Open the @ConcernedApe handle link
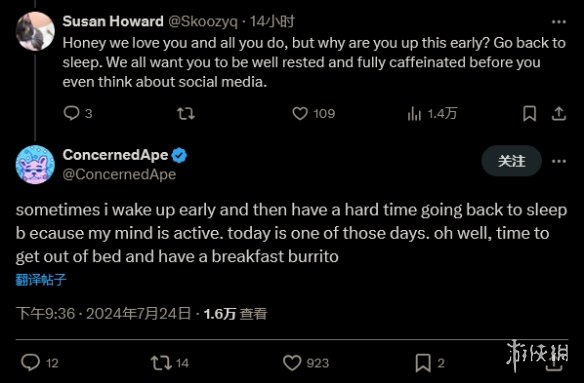 click(119, 174)
